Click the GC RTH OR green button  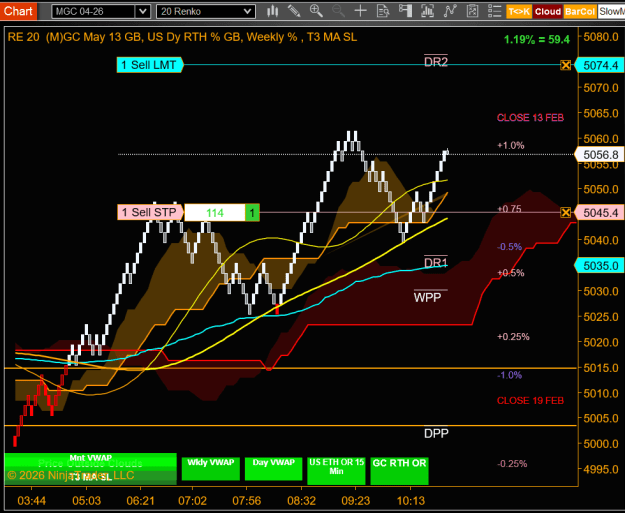click(x=399, y=470)
